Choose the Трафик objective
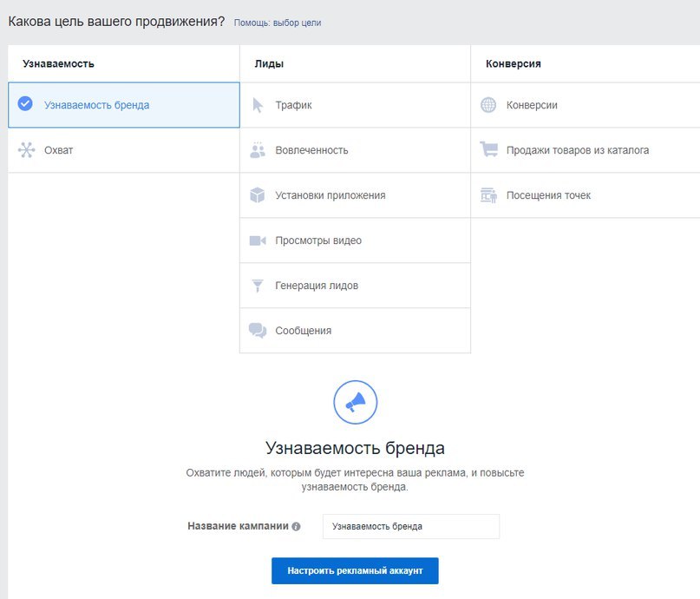The image size is (700, 599). (x=293, y=105)
